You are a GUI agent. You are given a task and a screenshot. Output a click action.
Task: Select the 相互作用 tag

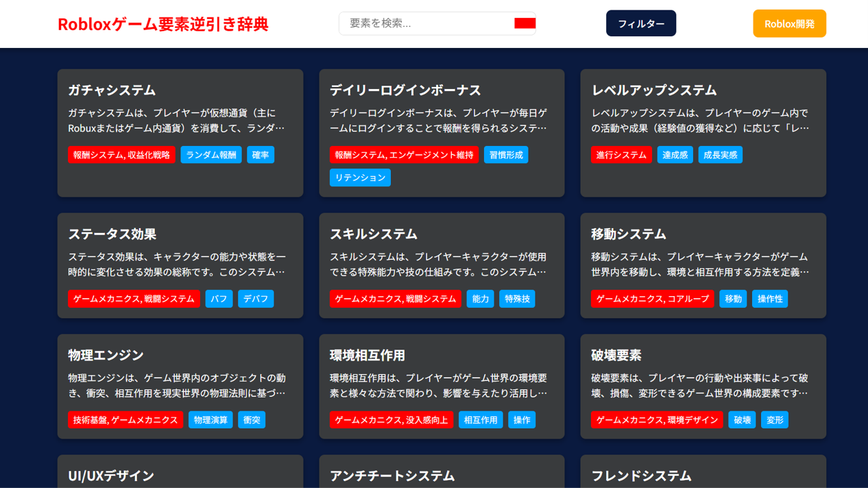(x=480, y=420)
